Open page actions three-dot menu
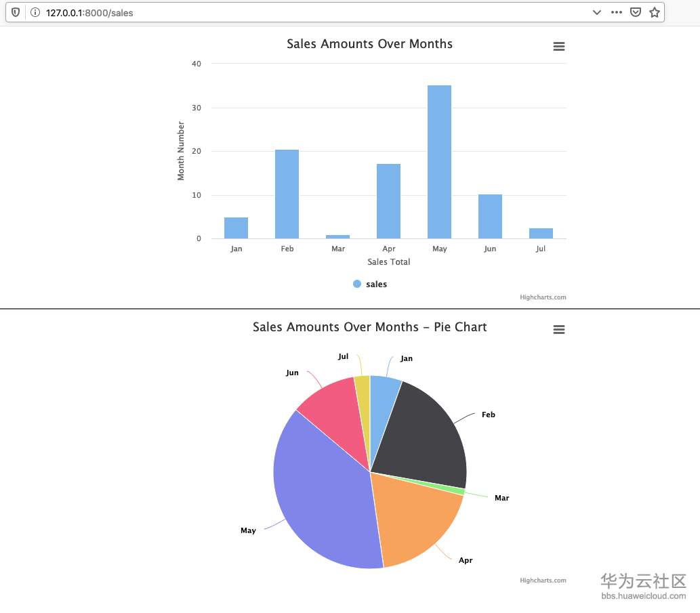The width and height of the screenshot is (700, 613). [617, 12]
